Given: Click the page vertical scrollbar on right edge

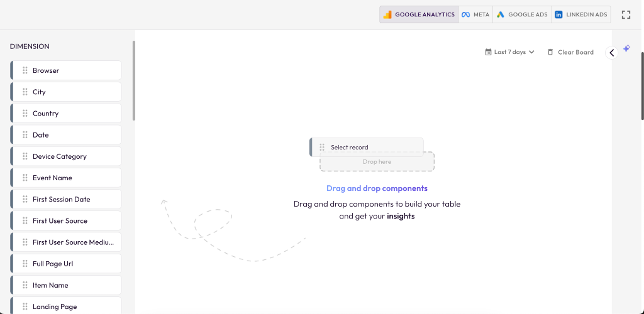Looking at the screenshot, I should point(642,86).
